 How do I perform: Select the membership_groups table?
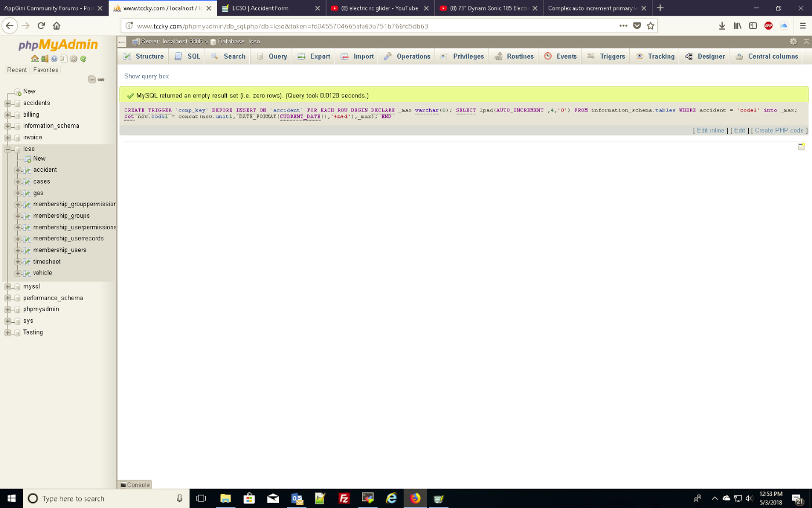(x=61, y=216)
